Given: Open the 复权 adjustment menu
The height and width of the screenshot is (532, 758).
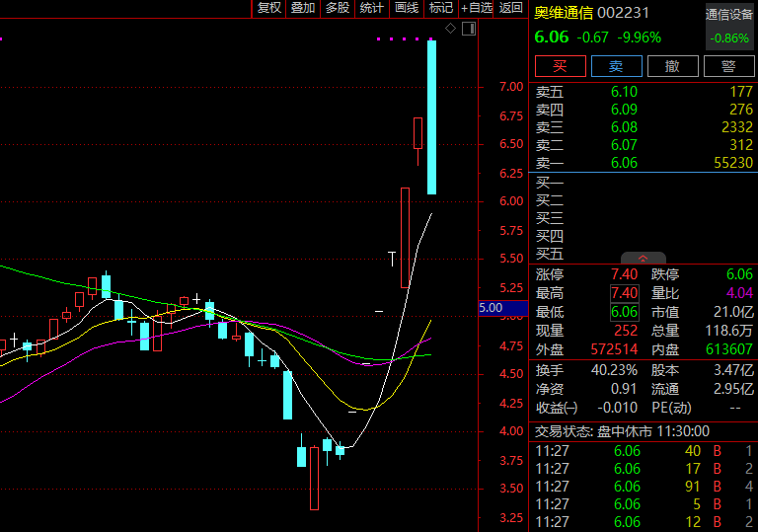Looking at the screenshot, I should tap(269, 8).
